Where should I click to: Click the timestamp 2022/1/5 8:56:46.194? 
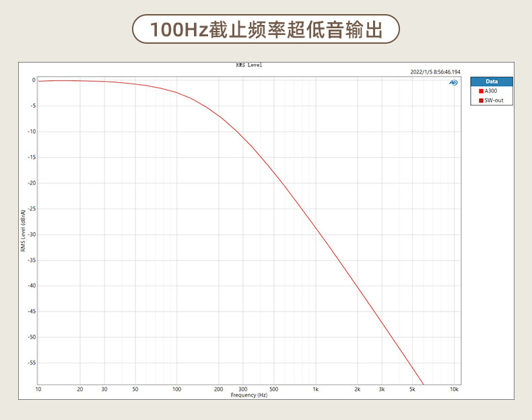coord(435,72)
